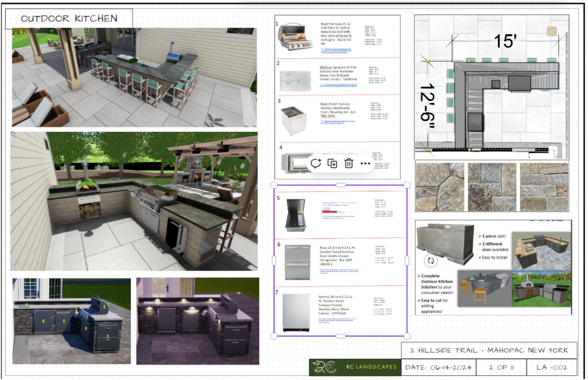Screen dimensions: 588x380
Task: Grab the bottom-right round corner handle
Action: coord(407,336)
